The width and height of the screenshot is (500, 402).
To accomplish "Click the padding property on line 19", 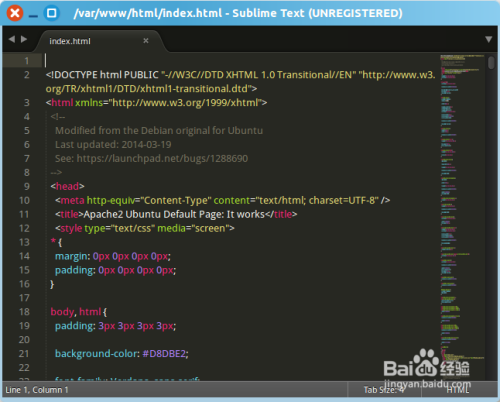I will pos(75,326).
